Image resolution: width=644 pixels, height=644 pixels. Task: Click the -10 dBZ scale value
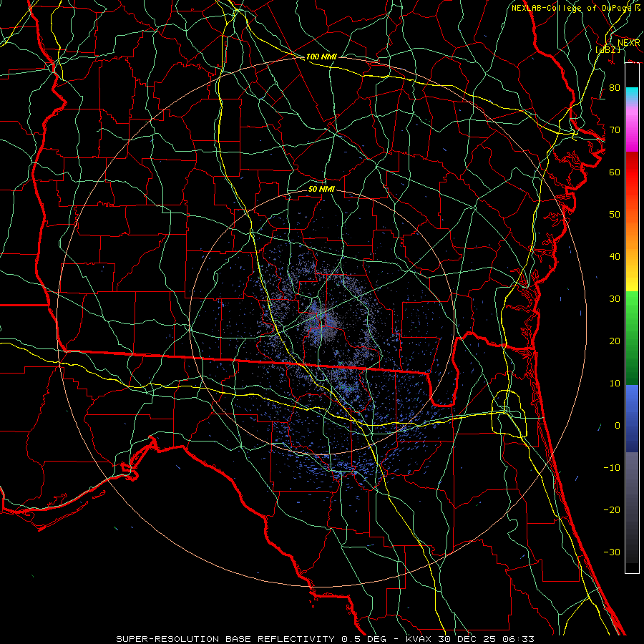point(612,468)
